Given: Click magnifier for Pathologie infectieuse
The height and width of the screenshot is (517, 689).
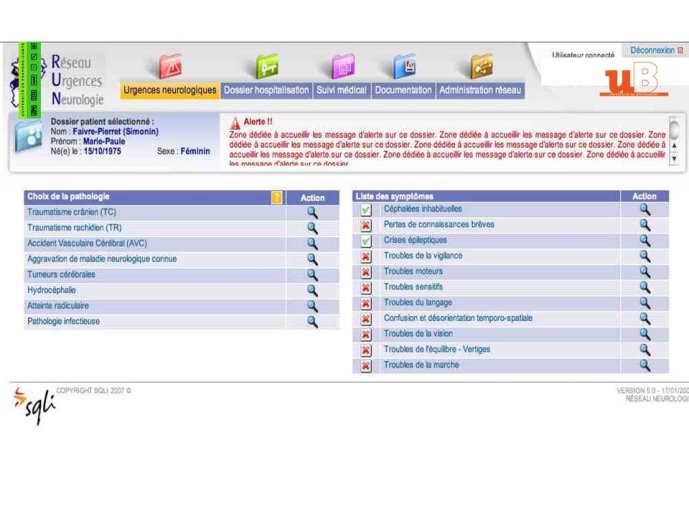Looking at the screenshot, I should coord(312,322).
